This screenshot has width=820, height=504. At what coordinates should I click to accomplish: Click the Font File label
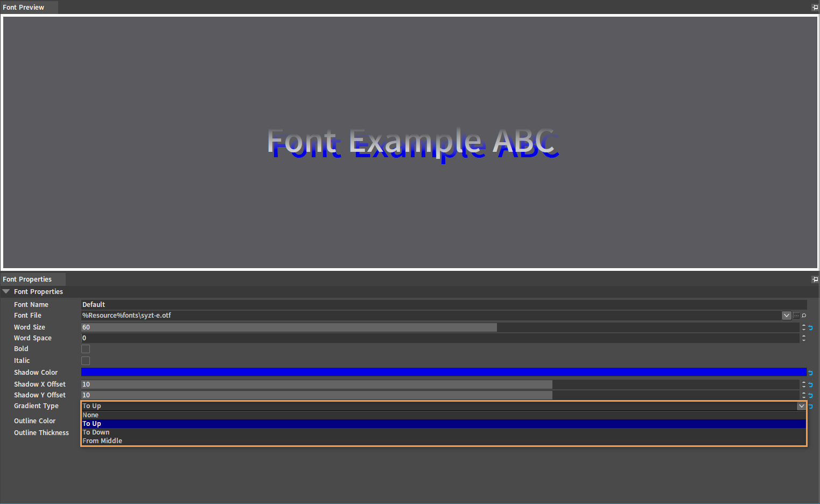(x=27, y=316)
